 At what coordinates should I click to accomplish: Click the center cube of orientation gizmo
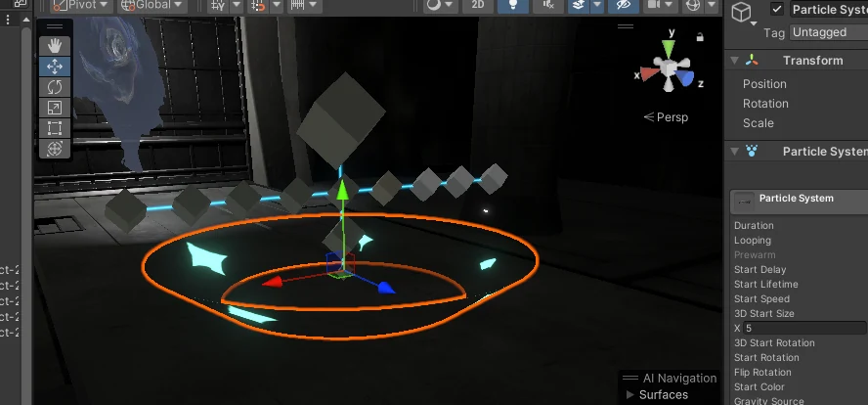coord(669,67)
